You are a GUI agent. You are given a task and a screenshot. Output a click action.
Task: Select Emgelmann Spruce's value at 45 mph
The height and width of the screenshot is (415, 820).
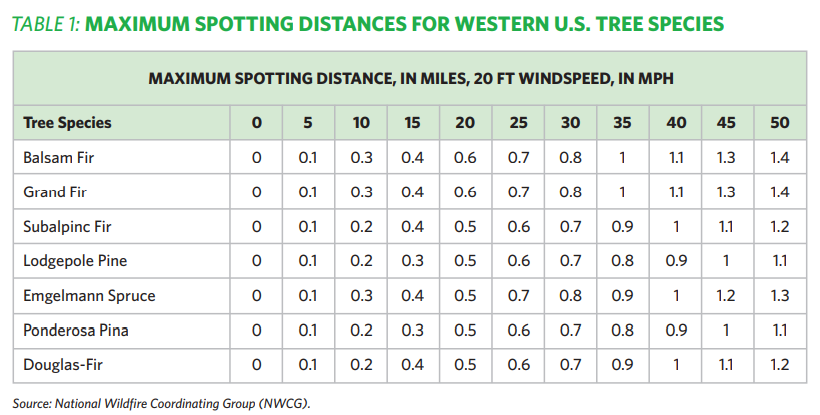point(727,296)
